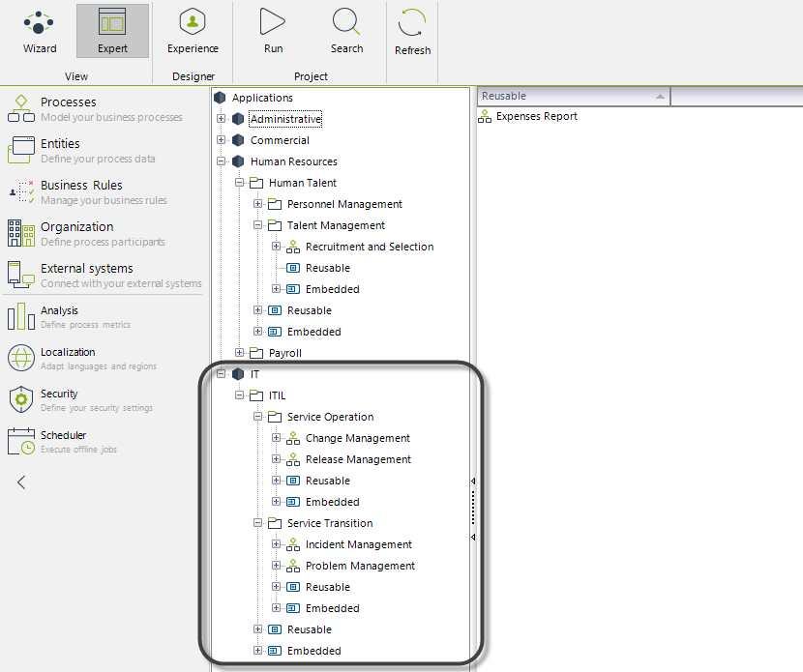Click the upper splitter collapse arrow

[x=473, y=482]
